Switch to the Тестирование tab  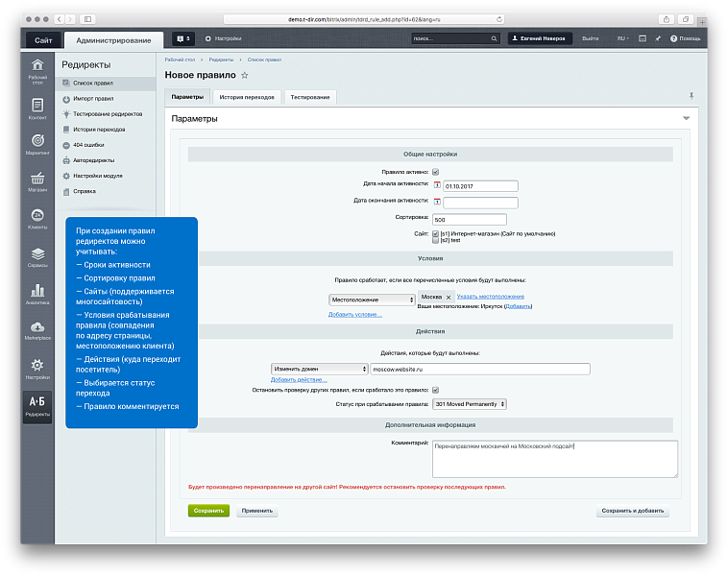click(310, 97)
